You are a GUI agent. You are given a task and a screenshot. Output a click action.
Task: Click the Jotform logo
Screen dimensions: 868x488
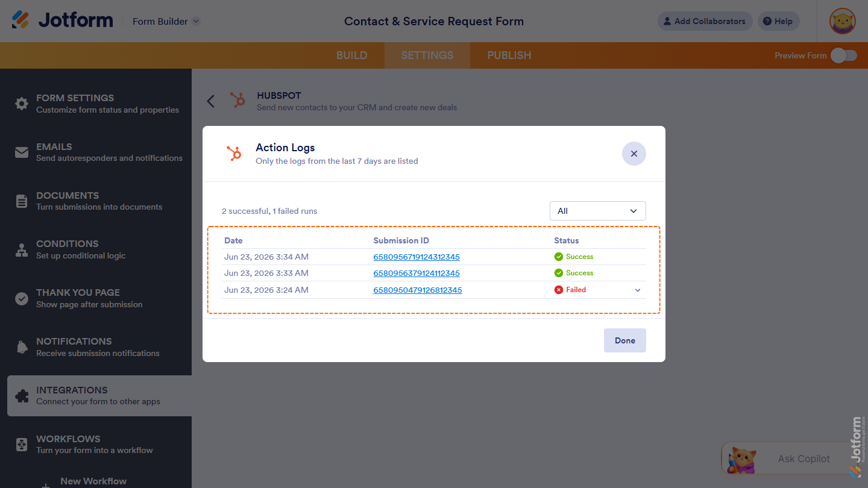[x=62, y=20]
